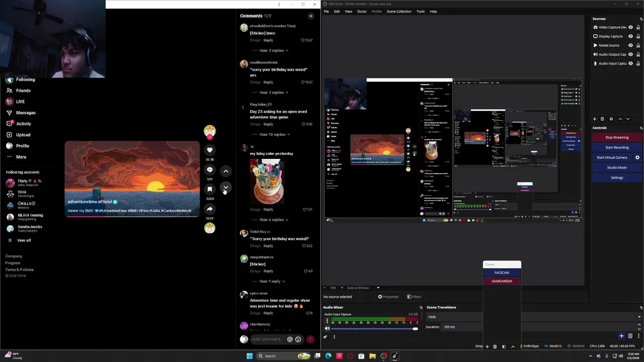Share the video using the arrow icon
Screen dimensions: 644x362
tap(210, 209)
